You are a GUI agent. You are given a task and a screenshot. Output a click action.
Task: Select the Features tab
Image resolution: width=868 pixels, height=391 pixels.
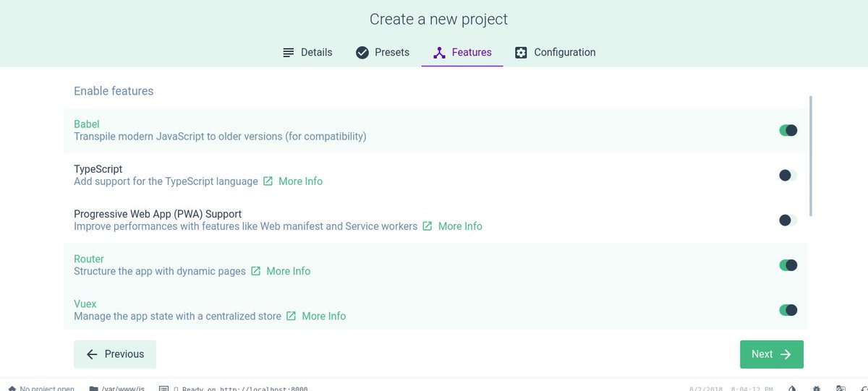(x=462, y=52)
